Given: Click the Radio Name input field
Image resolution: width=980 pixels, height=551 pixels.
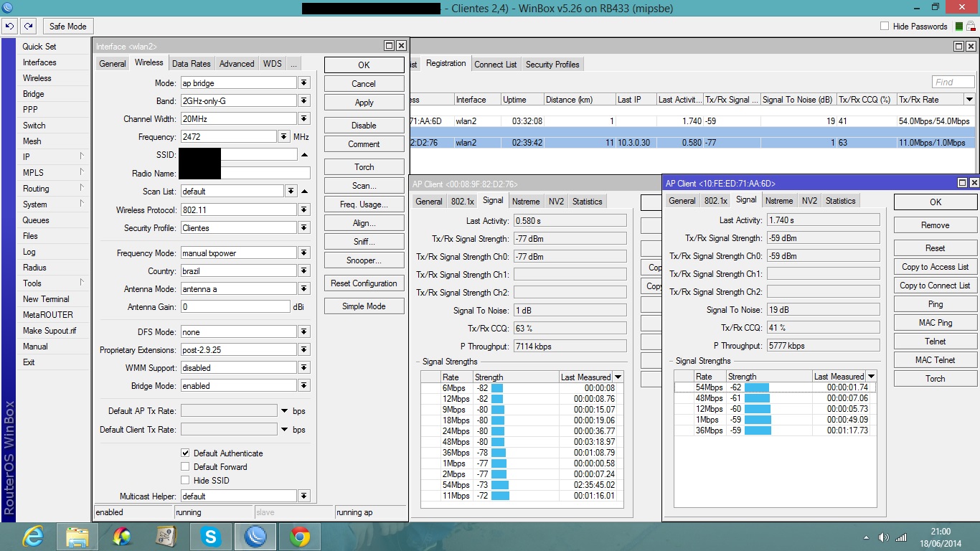Looking at the screenshot, I should tap(245, 173).
